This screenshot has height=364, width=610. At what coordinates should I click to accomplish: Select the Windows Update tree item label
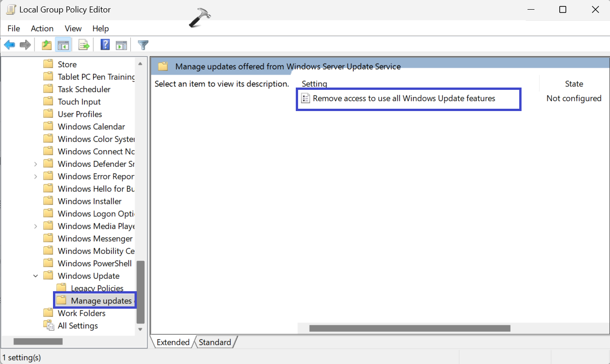pyautogui.click(x=89, y=276)
